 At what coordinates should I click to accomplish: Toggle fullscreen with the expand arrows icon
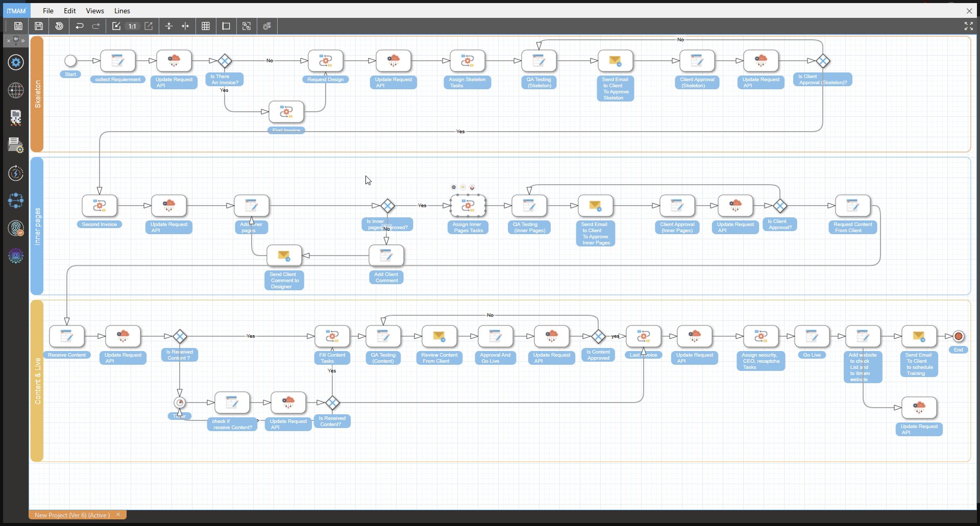pos(969,26)
